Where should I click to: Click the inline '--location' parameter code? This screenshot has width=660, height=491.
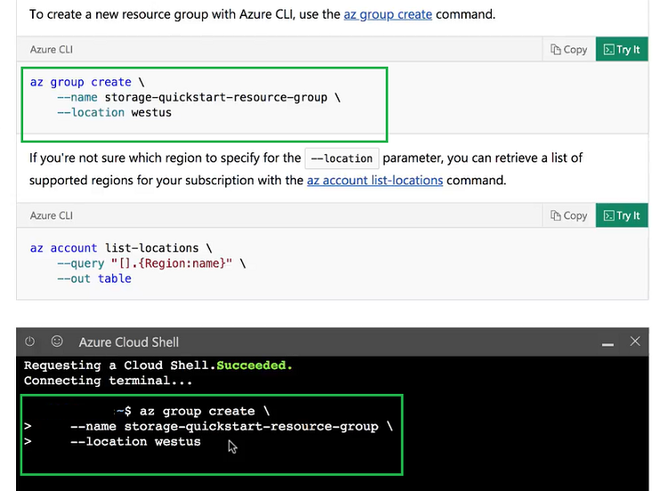342,158
